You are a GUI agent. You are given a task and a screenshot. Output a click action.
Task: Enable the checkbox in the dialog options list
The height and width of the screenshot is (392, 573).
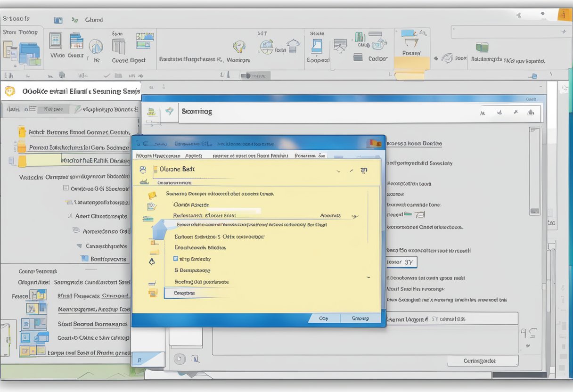(x=175, y=259)
